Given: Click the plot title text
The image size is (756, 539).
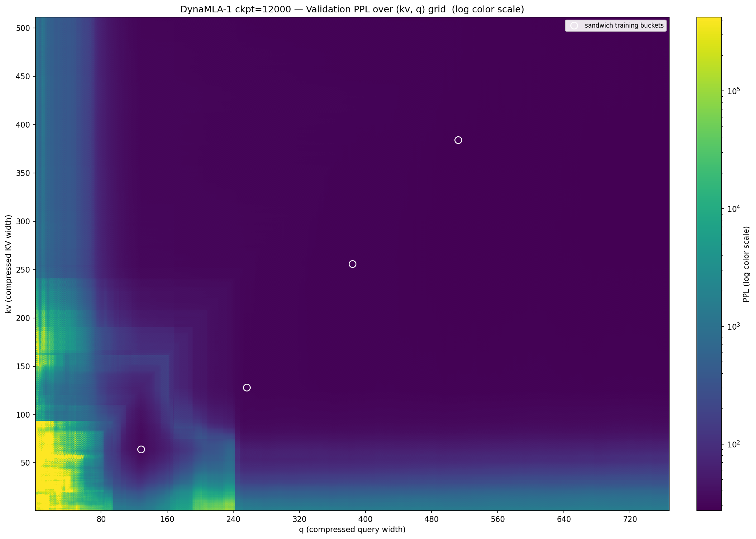Looking at the screenshot, I should click(x=352, y=9).
